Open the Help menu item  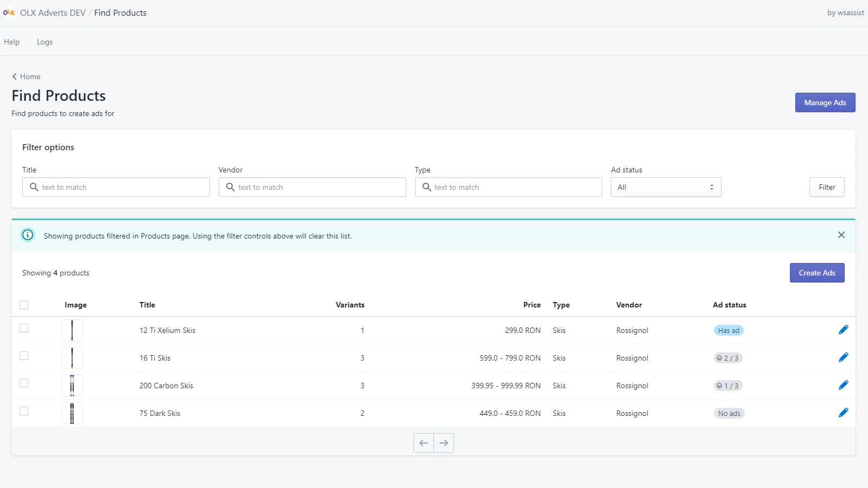pos(12,42)
